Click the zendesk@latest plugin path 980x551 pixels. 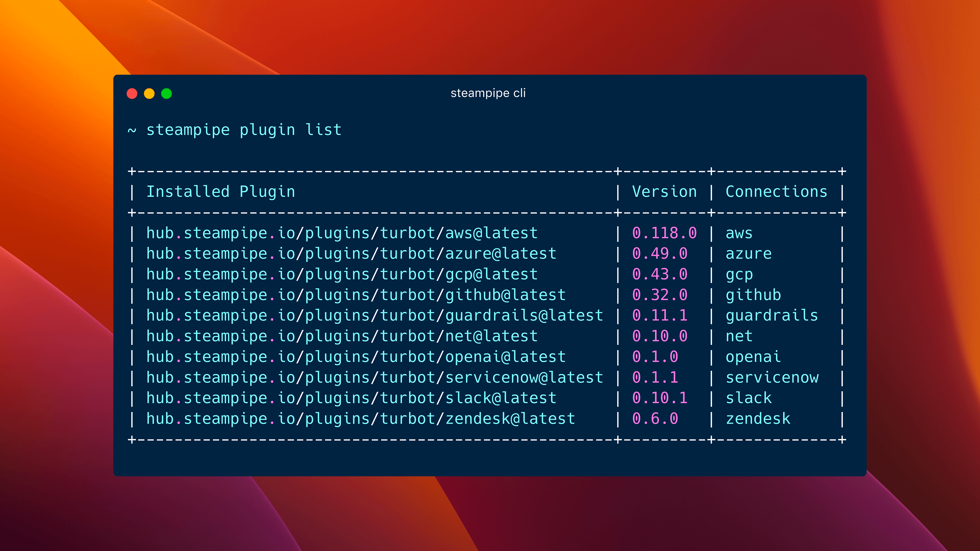(360, 419)
